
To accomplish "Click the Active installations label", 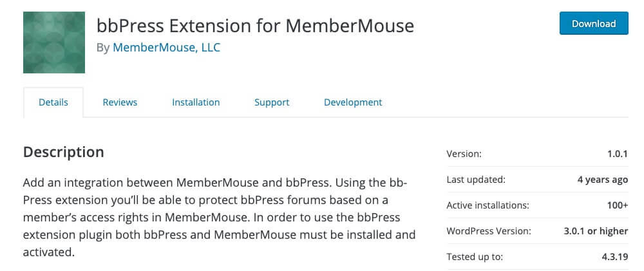I will [488, 205].
